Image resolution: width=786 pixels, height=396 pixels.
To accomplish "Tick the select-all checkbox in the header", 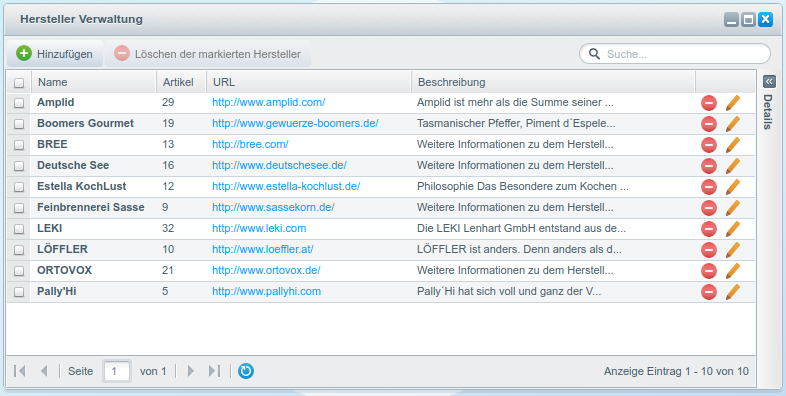I will [19, 83].
